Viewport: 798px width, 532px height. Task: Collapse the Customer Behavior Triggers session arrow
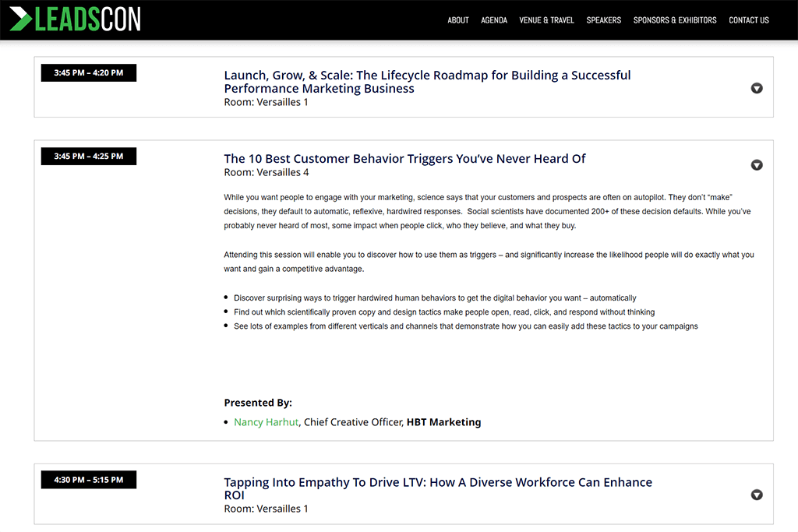click(757, 165)
